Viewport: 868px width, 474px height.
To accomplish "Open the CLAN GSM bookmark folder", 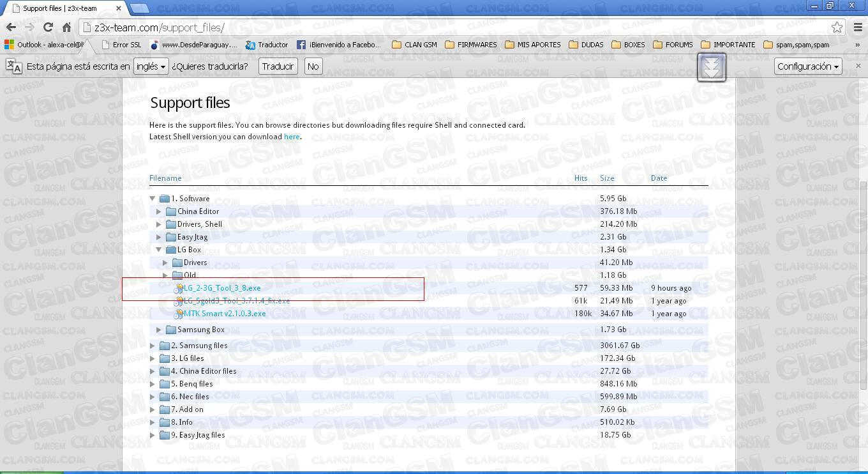I will pyautogui.click(x=414, y=45).
